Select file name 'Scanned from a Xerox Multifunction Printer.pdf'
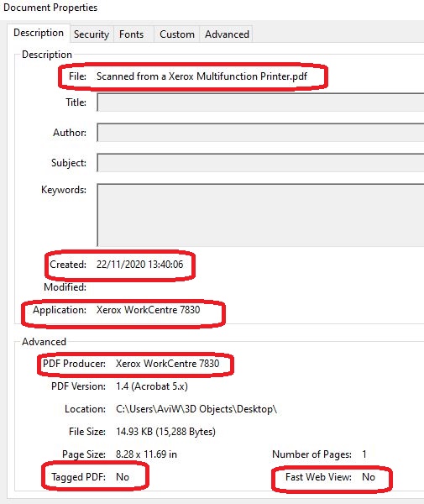The width and height of the screenshot is (424, 504). pyautogui.click(x=202, y=76)
